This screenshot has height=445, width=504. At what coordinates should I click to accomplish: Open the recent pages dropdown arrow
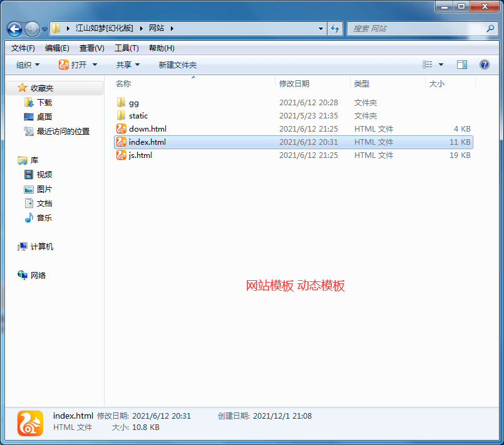44,29
